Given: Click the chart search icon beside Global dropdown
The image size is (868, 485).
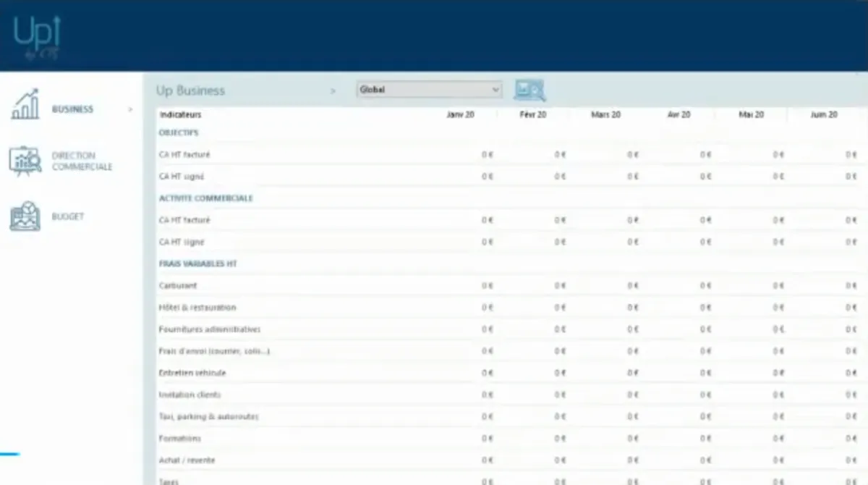Looking at the screenshot, I should pos(530,90).
